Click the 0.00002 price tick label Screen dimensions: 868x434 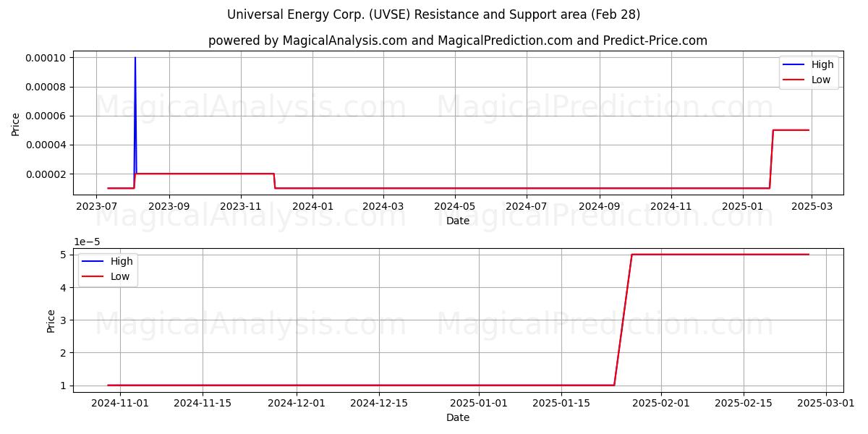(45, 174)
